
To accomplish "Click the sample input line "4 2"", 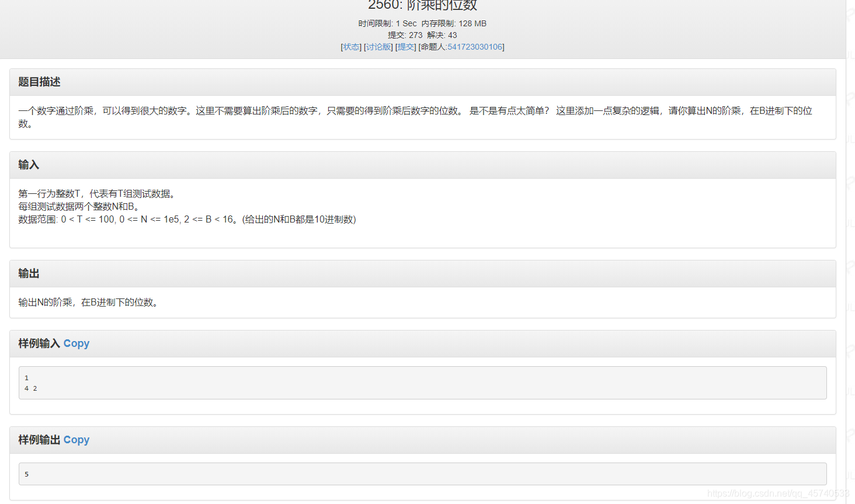I will 30,388.
